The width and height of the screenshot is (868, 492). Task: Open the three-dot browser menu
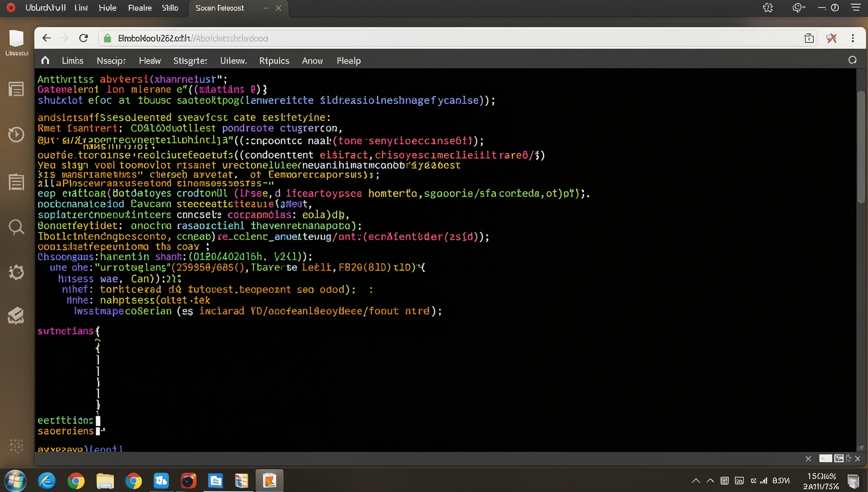coord(853,38)
